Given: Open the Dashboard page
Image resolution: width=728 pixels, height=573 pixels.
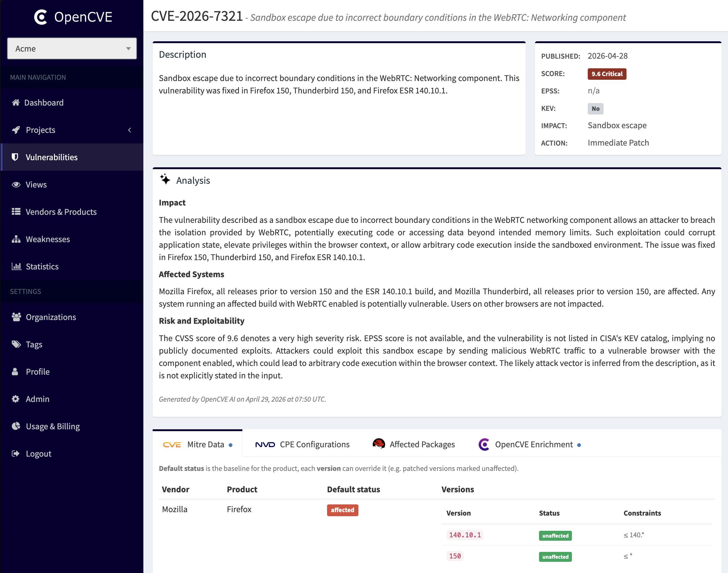Looking at the screenshot, I should click(72, 102).
